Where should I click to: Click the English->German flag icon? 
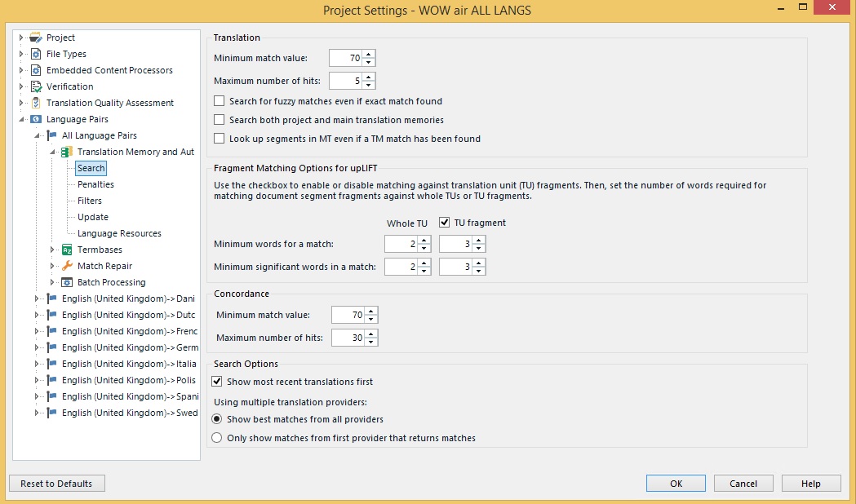tap(51, 348)
